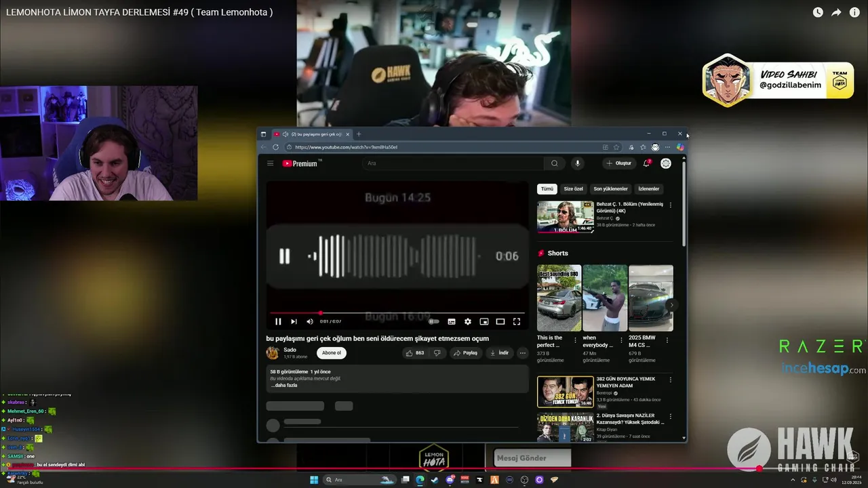Click the taskbar 'Ara' search box
Viewport: 868px width, 488px height.
[359, 480]
